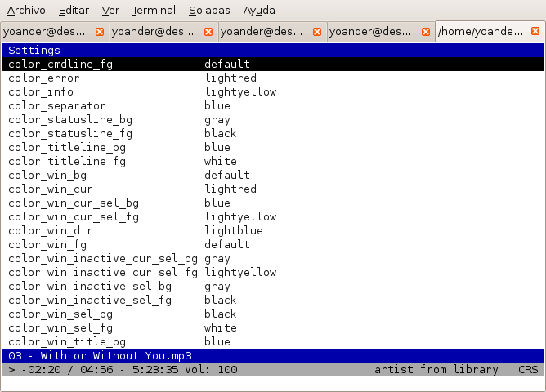Image resolution: width=546 pixels, height=392 pixels.
Task: Select the color_win_inactive_sel_fg row
Action: (273, 301)
